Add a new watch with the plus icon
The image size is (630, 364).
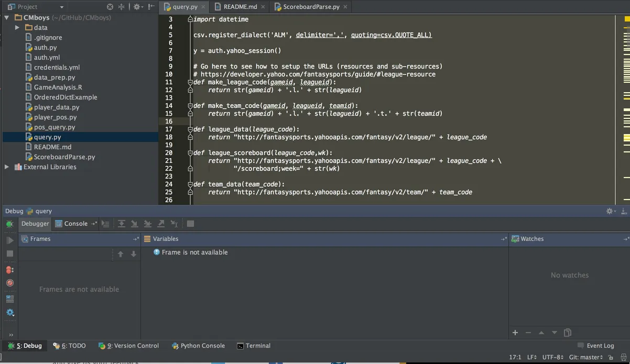point(515,333)
